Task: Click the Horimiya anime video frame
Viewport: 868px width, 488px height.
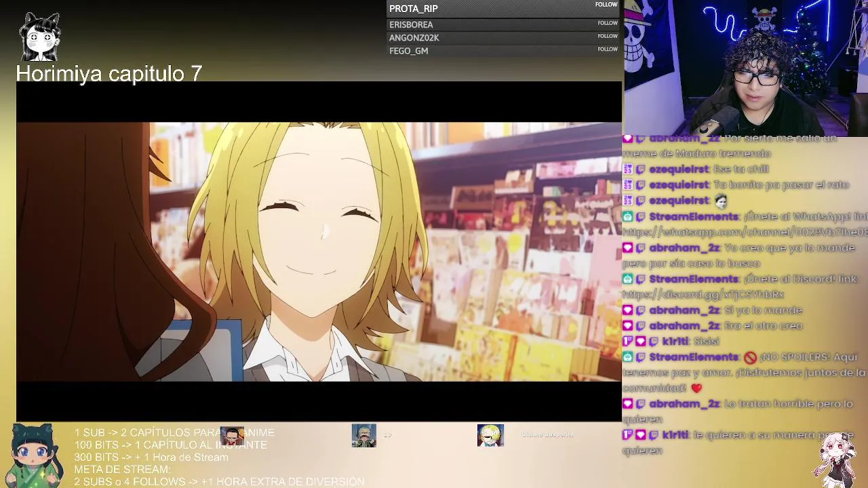Action: (319, 251)
